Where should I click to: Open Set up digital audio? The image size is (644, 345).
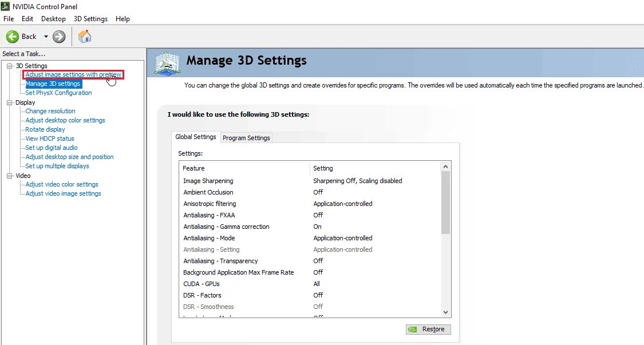[52, 148]
